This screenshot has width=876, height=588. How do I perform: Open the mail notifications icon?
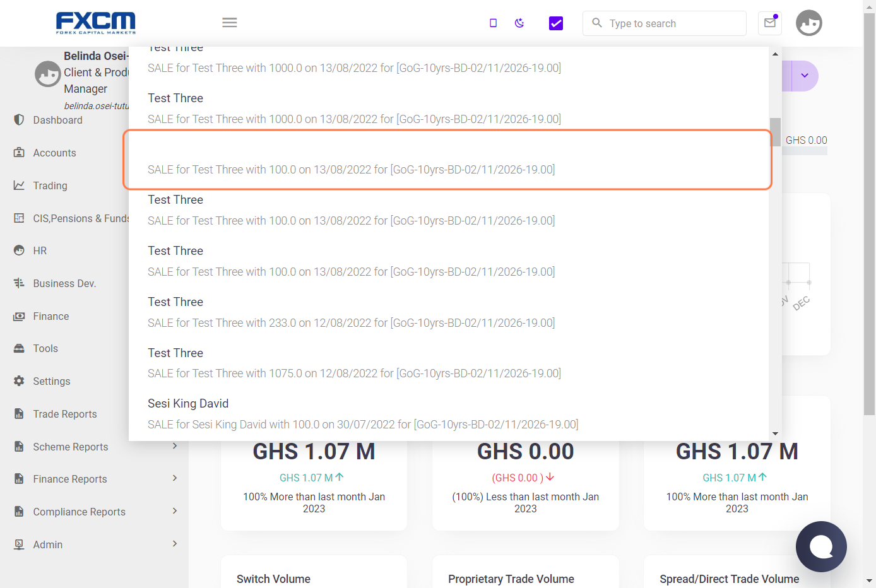pyautogui.click(x=770, y=23)
